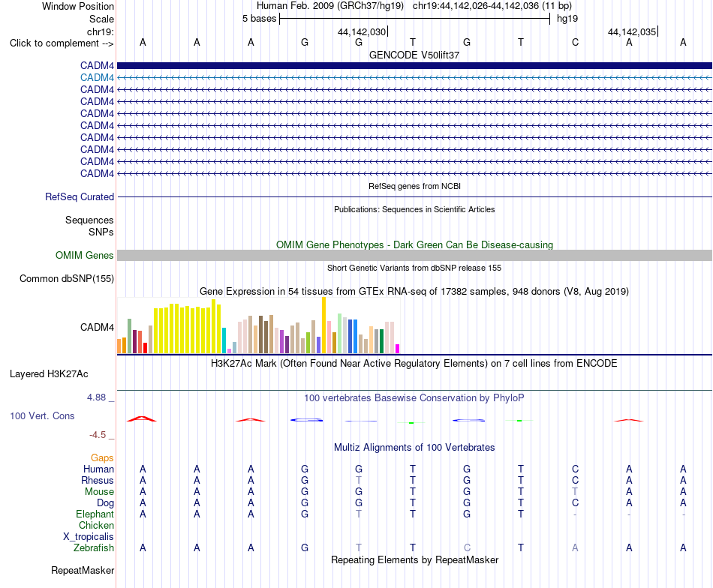Open 'Repeating Elements by RepeatMasker' track title
The height and width of the screenshot is (588, 713).
click(x=414, y=559)
